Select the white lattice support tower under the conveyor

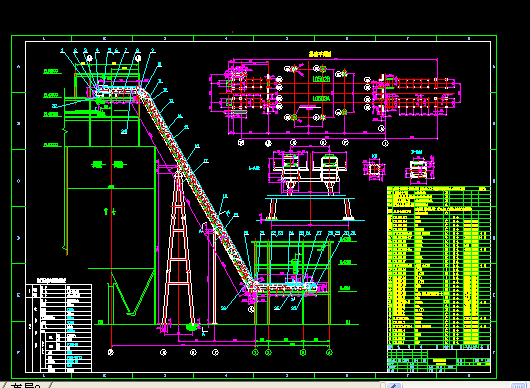pos(178,249)
